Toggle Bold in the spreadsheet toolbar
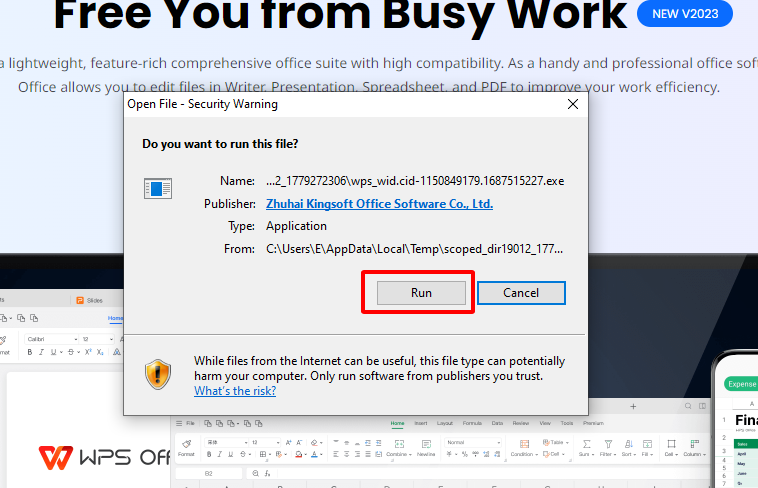The image size is (758, 488). coord(209,454)
